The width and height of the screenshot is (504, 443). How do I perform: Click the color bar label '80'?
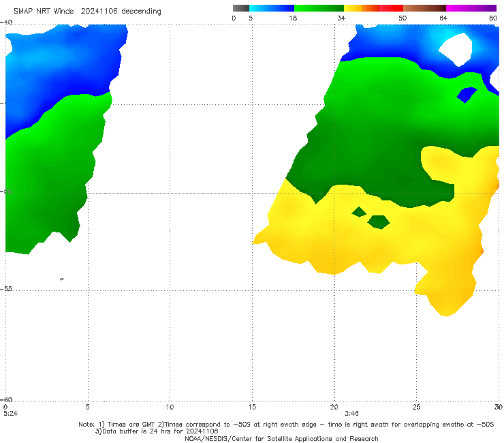point(493,18)
